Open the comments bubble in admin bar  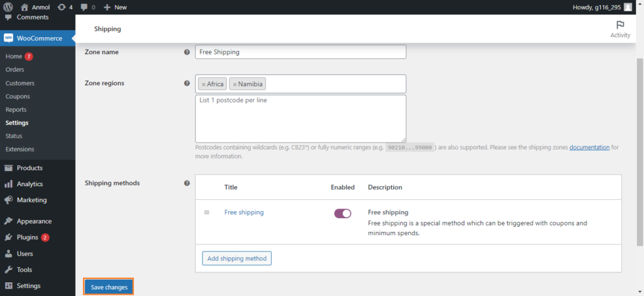click(84, 7)
